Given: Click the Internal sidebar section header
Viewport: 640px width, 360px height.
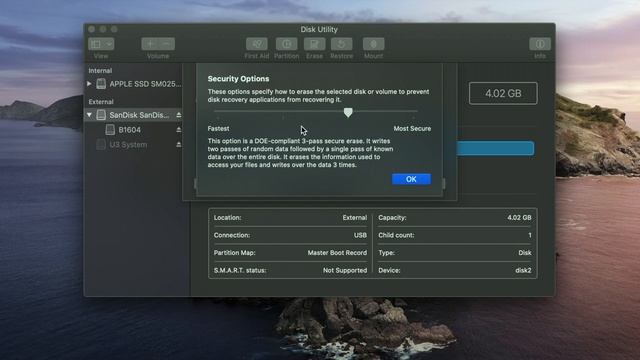Looking at the screenshot, I should tap(100, 71).
